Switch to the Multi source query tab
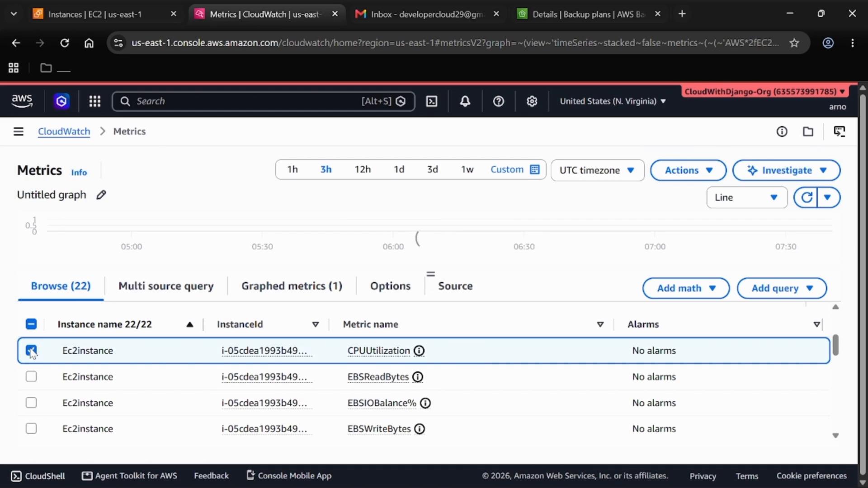 [166, 286]
